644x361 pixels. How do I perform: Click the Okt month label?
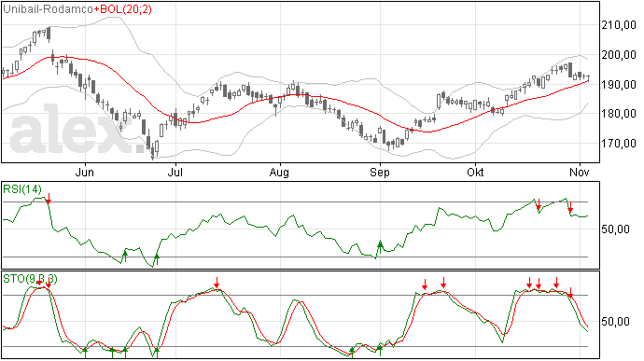pyautogui.click(x=475, y=172)
